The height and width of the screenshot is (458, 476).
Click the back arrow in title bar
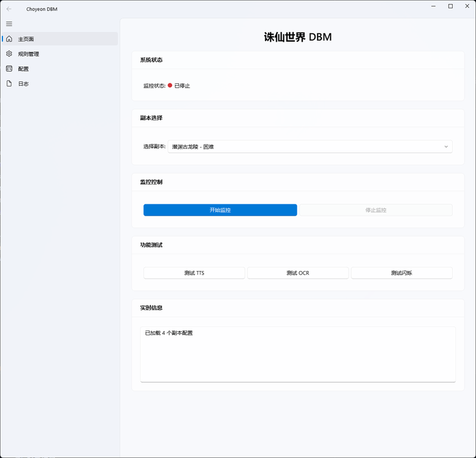pyautogui.click(x=9, y=9)
